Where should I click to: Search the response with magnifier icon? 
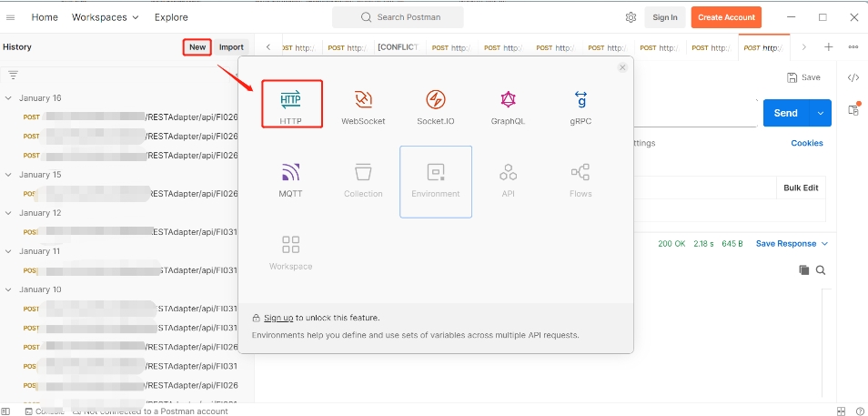[x=821, y=269]
